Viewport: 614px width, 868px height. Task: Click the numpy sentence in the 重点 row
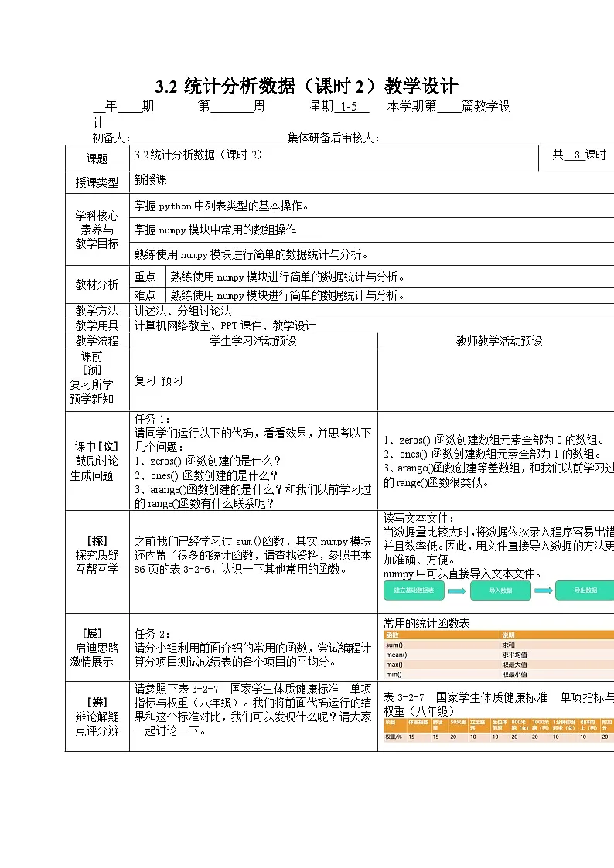288,277
